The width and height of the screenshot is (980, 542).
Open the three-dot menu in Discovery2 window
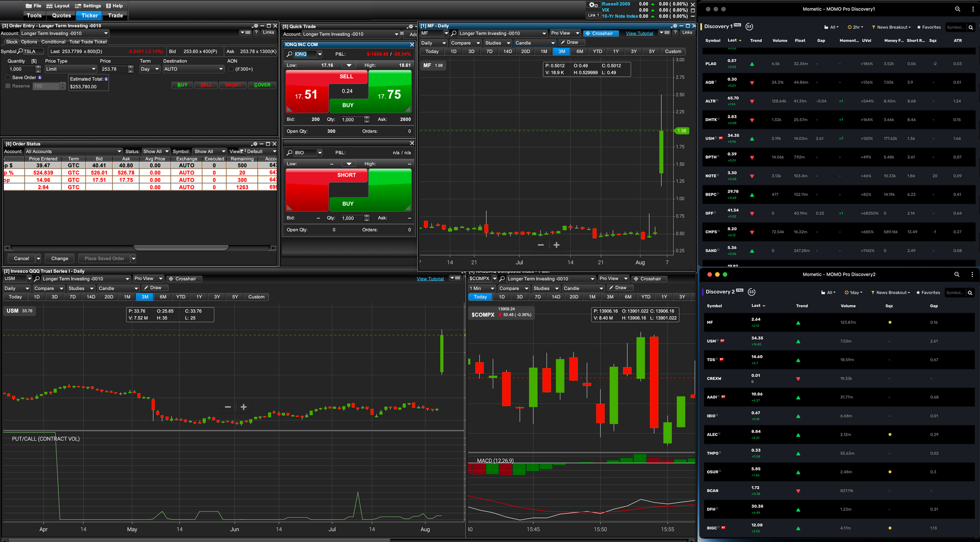click(972, 274)
